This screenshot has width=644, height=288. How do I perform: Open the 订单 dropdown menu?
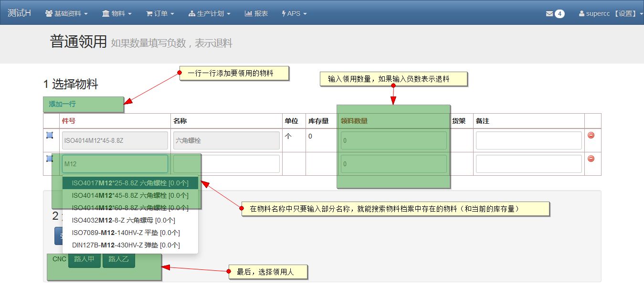click(160, 14)
